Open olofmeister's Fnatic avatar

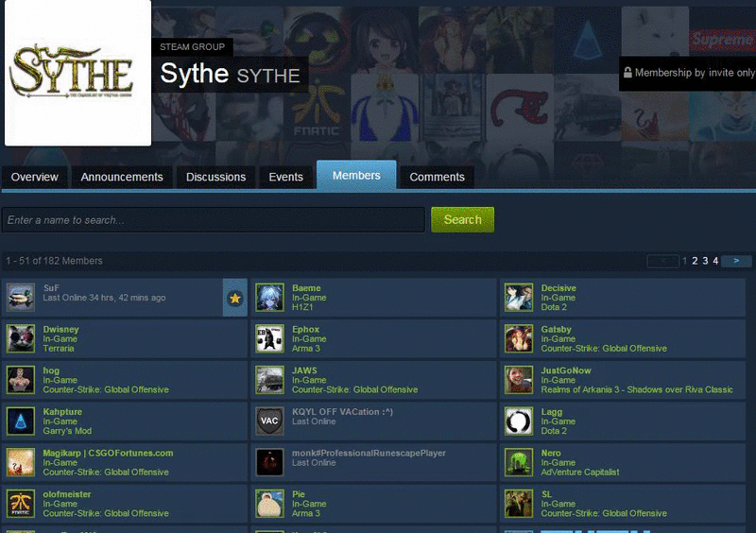click(x=20, y=504)
